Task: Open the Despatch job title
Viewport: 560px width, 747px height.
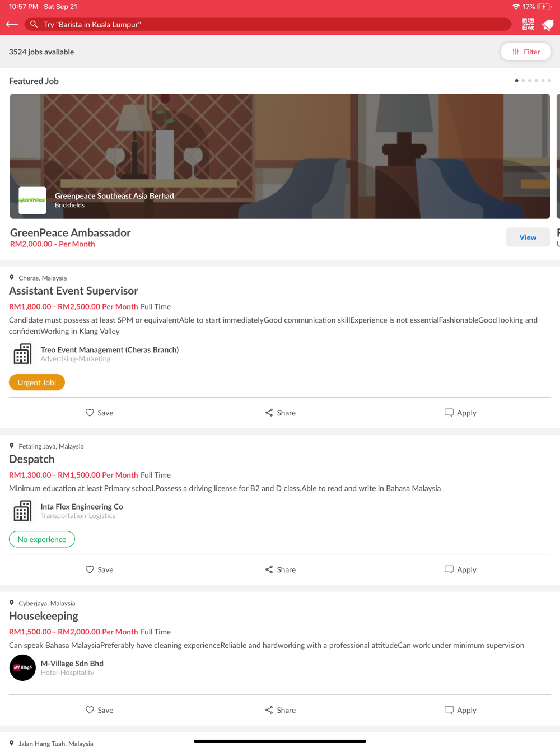Action: click(32, 459)
